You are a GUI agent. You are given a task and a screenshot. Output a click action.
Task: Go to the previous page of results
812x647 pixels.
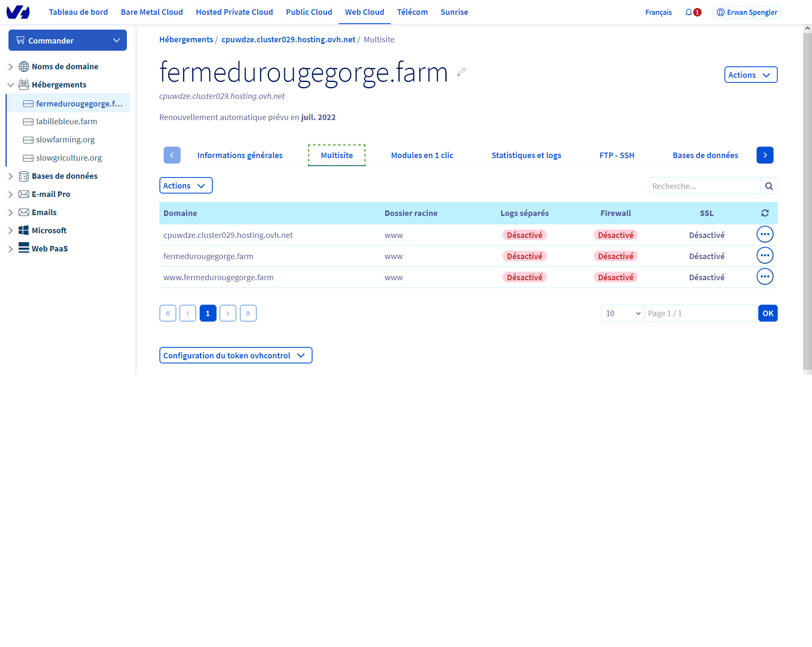(x=188, y=313)
